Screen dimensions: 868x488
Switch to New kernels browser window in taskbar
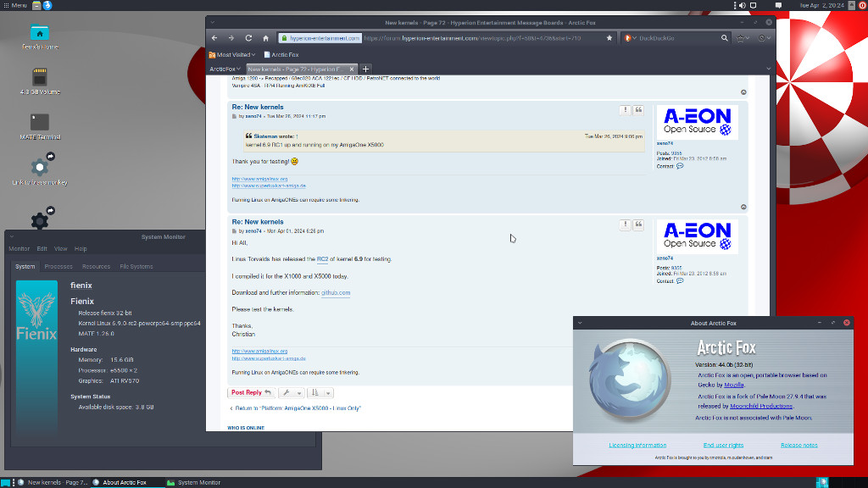click(x=53, y=482)
